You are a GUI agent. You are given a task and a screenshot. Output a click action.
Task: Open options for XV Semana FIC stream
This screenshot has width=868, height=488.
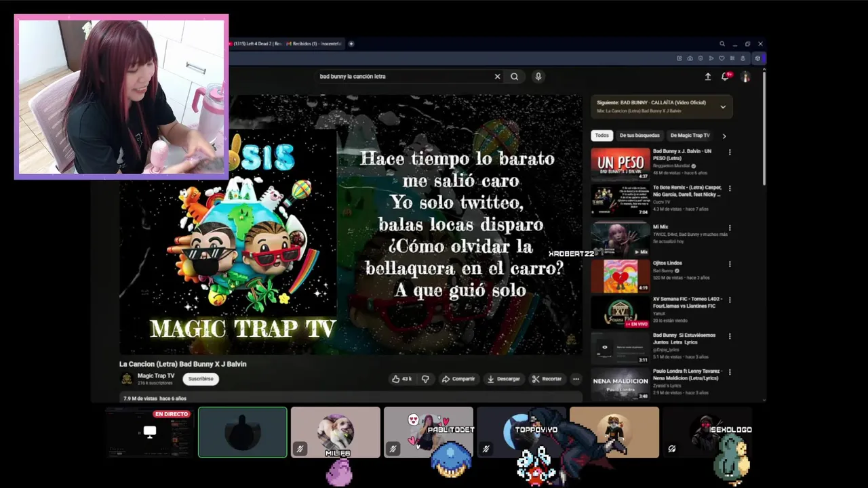pos(730,300)
